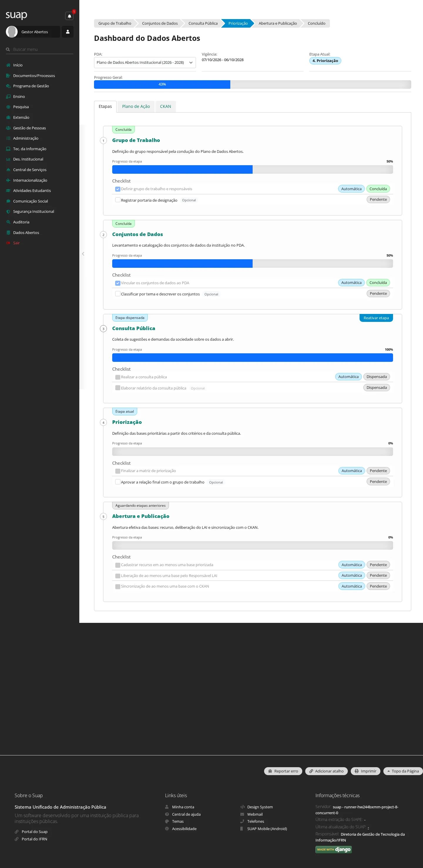Click the Imprimir printer button

click(x=365, y=771)
